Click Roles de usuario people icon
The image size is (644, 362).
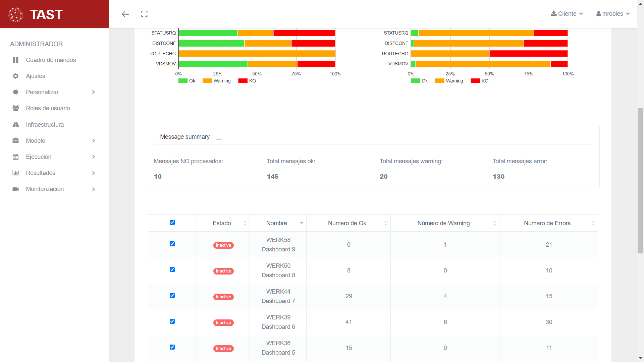click(16, 108)
